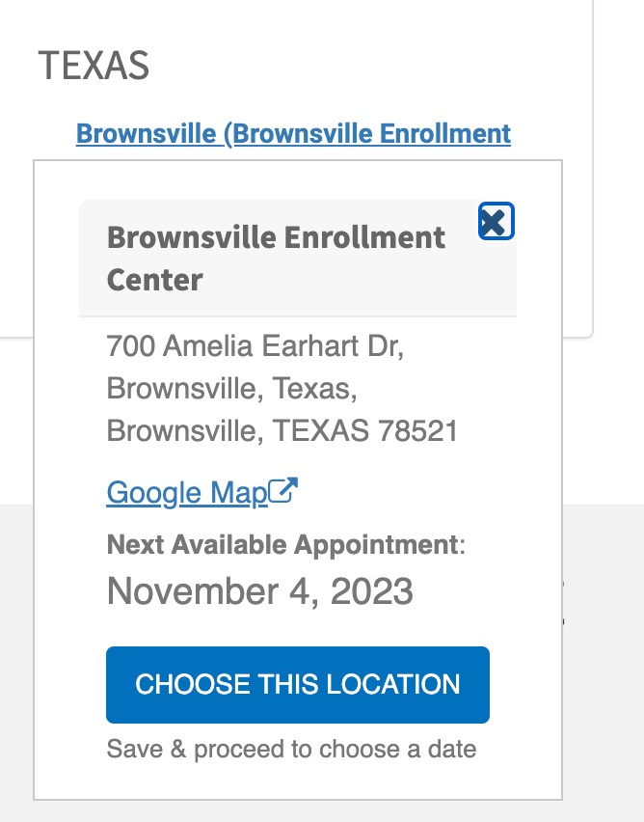Click the external link icon beside Google Map
This screenshot has height=822, width=644.
tap(282, 491)
